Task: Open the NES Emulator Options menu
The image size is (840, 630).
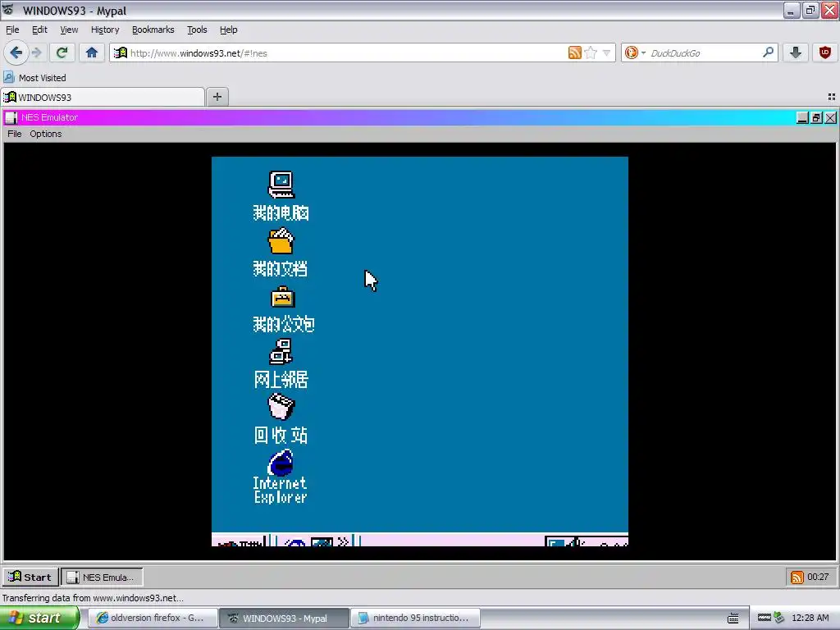Action: tap(46, 134)
